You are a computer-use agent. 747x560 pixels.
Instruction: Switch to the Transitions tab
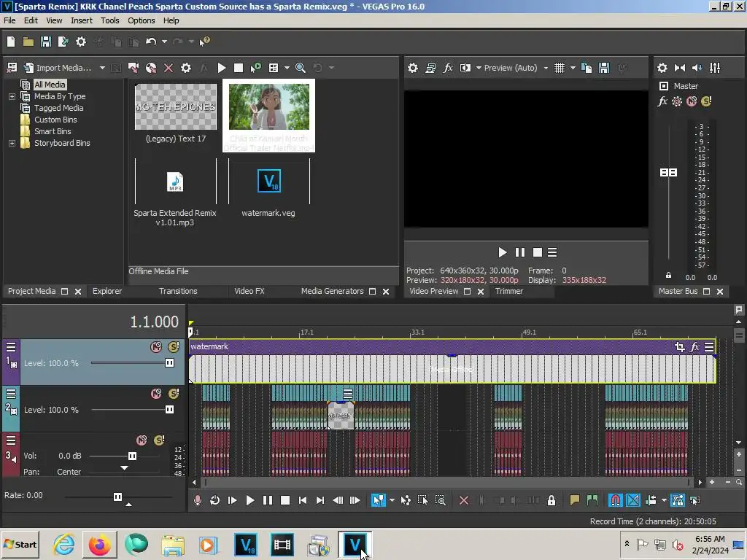(x=178, y=291)
